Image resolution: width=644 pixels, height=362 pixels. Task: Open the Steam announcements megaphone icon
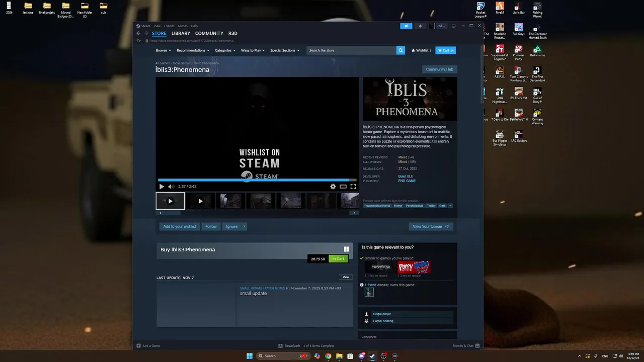pyautogui.click(x=406, y=26)
